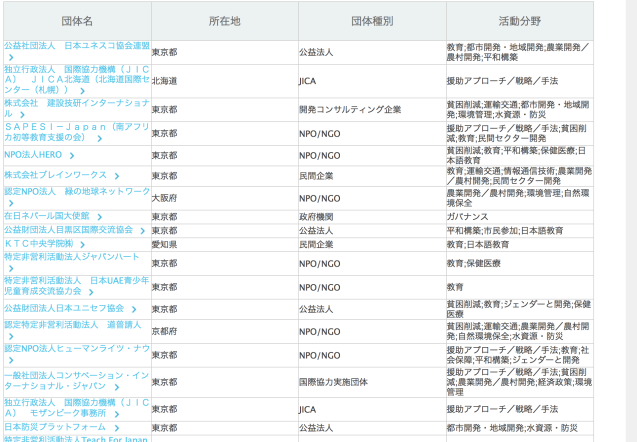Viewport: 637px width, 442px height.
Task: Click chevron under 緑の地球ネットワーク
Action: pyautogui.click(x=11, y=203)
